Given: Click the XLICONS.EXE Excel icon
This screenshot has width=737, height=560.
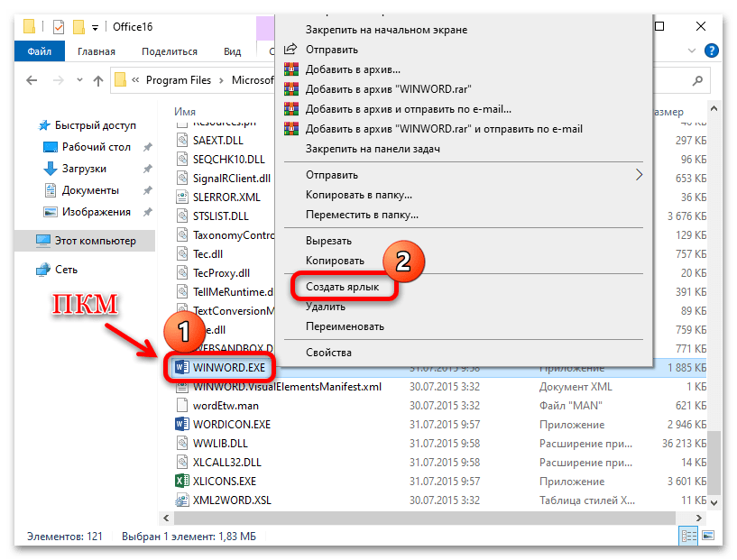Looking at the screenshot, I should [x=182, y=481].
